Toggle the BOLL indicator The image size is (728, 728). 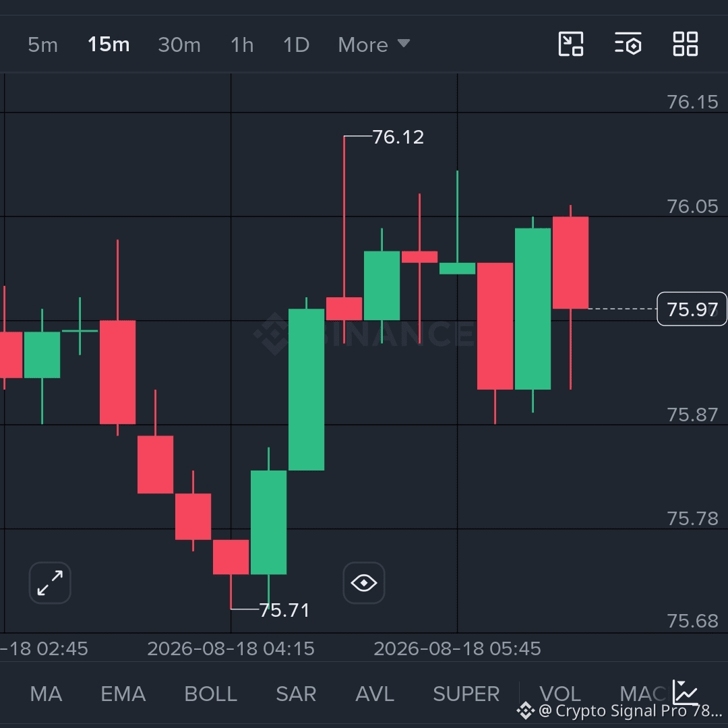click(211, 694)
